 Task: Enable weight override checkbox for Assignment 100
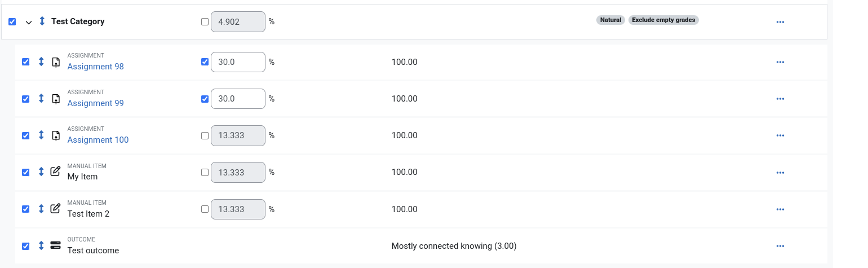tap(205, 135)
